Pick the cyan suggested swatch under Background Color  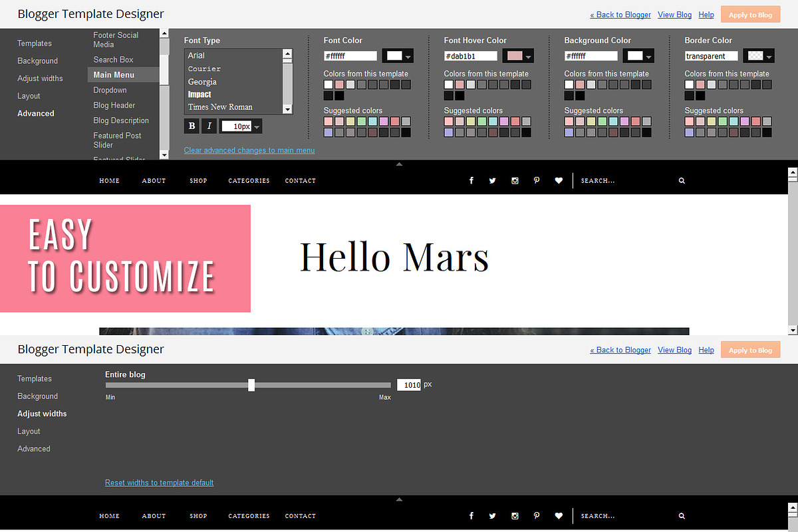coord(614,122)
